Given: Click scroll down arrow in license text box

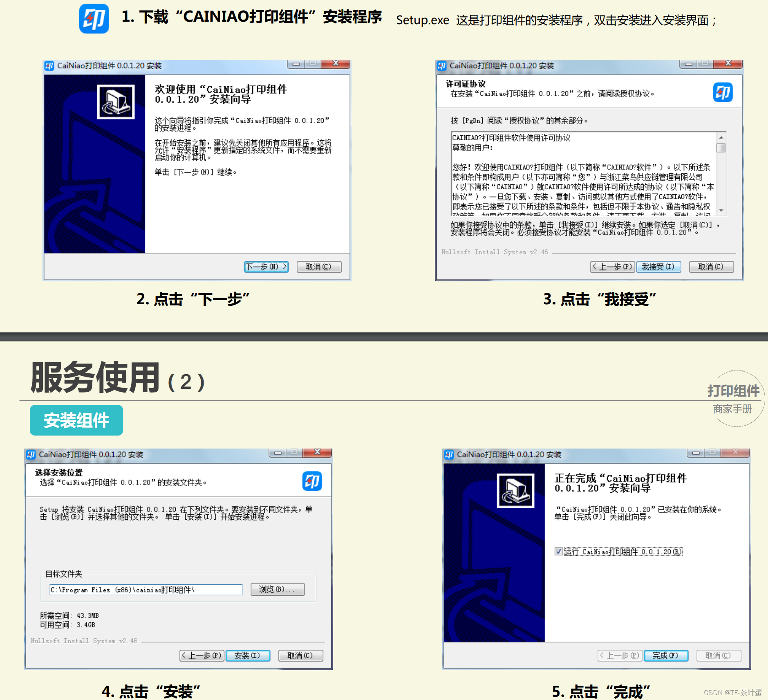Looking at the screenshot, I should click(721, 210).
